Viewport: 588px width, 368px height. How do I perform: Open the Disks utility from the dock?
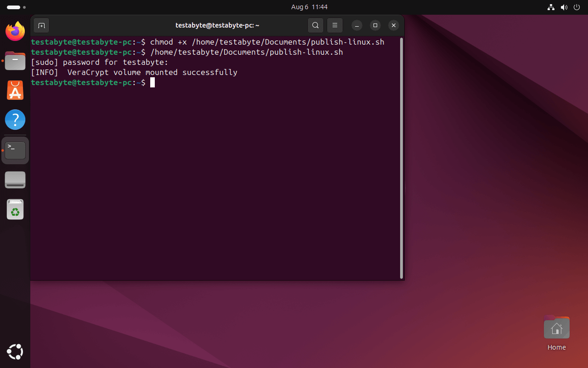[x=15, y=179]
